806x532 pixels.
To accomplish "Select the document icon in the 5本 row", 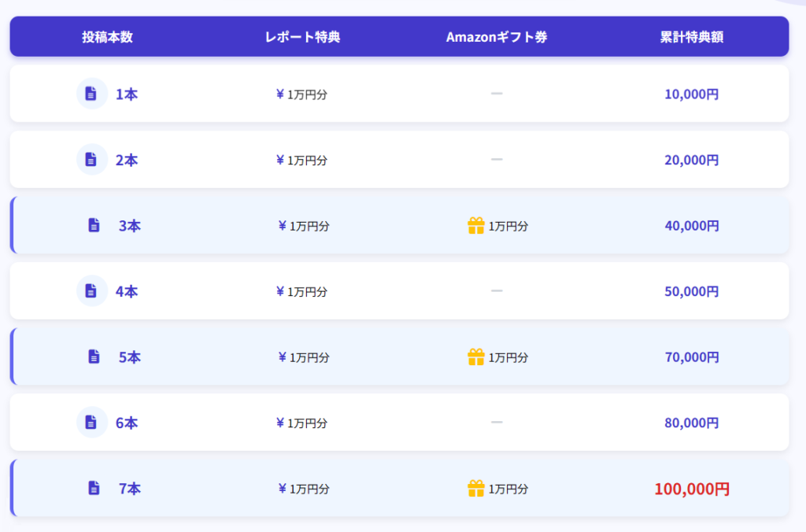I will click(x=94, y=357).
